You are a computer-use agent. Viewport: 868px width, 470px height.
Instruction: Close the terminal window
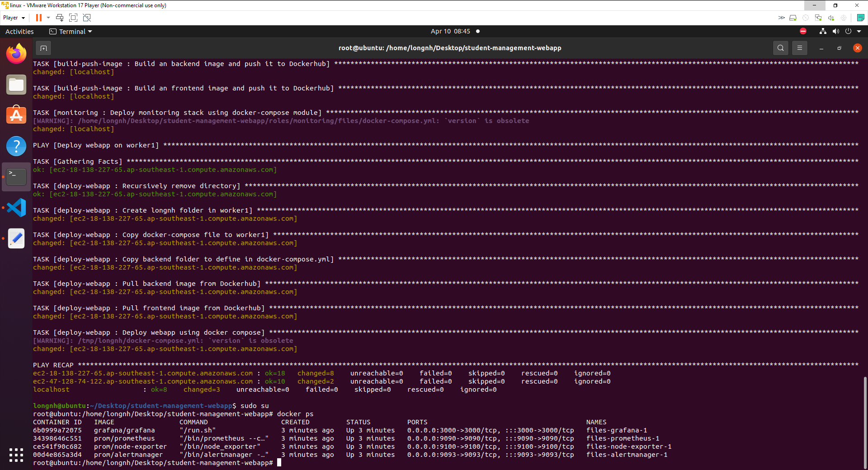tap(858, 48)
